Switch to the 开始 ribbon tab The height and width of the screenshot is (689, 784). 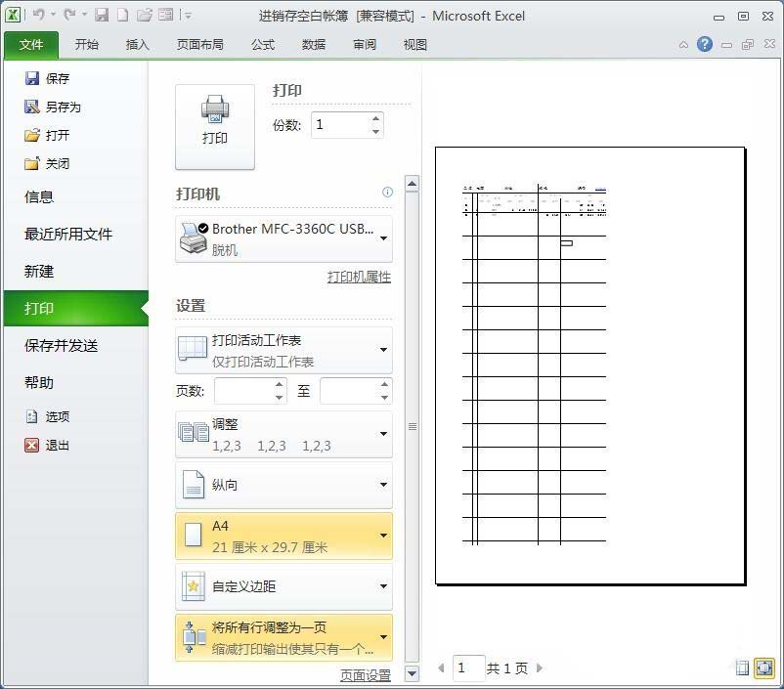86,45
